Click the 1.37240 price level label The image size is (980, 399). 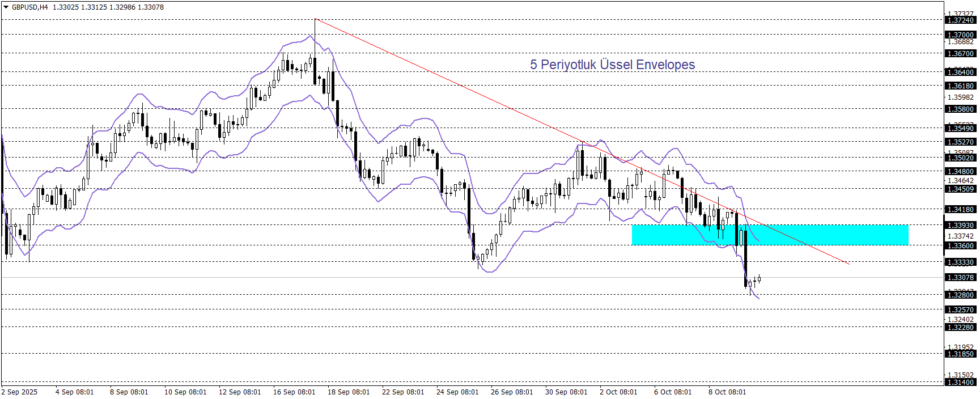coord(960,20)
